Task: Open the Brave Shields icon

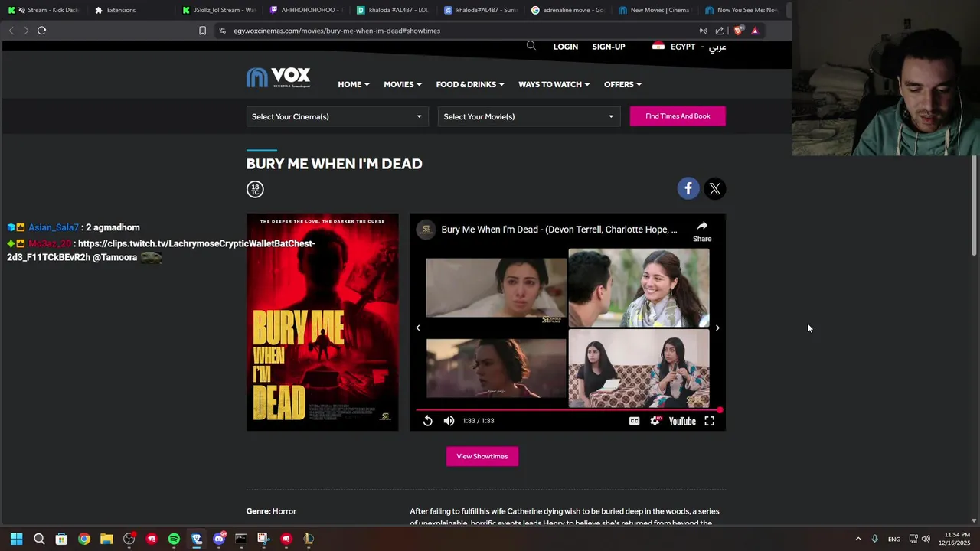Action: coord(738,31)
